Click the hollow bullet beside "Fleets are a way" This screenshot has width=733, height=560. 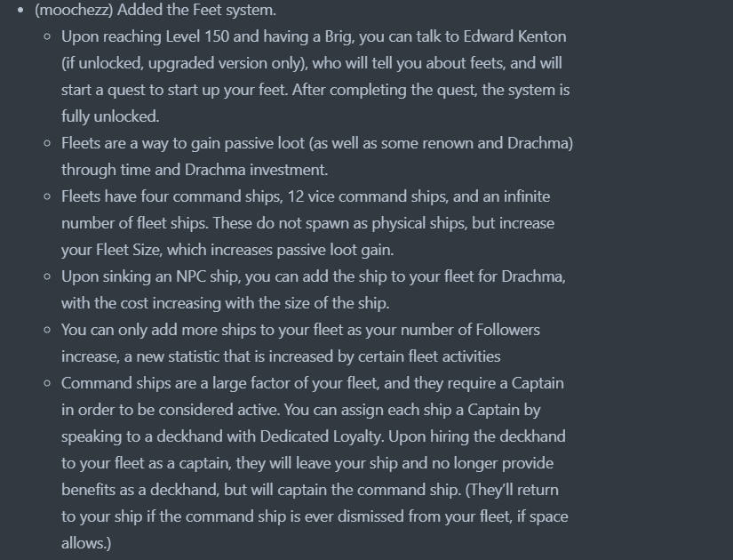click(x=47, y=144)
